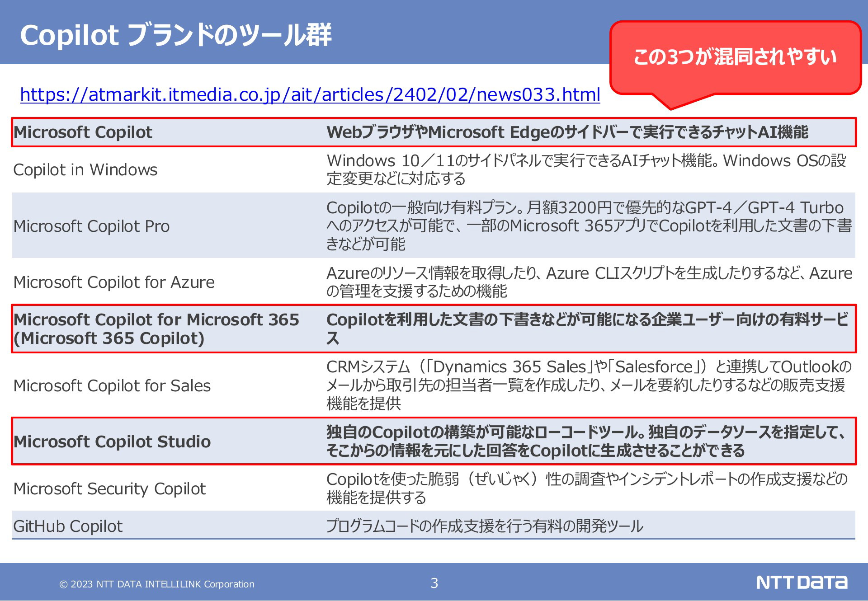
Task: Click the description starting 'CRMシステム'
Action: [589, 385]
